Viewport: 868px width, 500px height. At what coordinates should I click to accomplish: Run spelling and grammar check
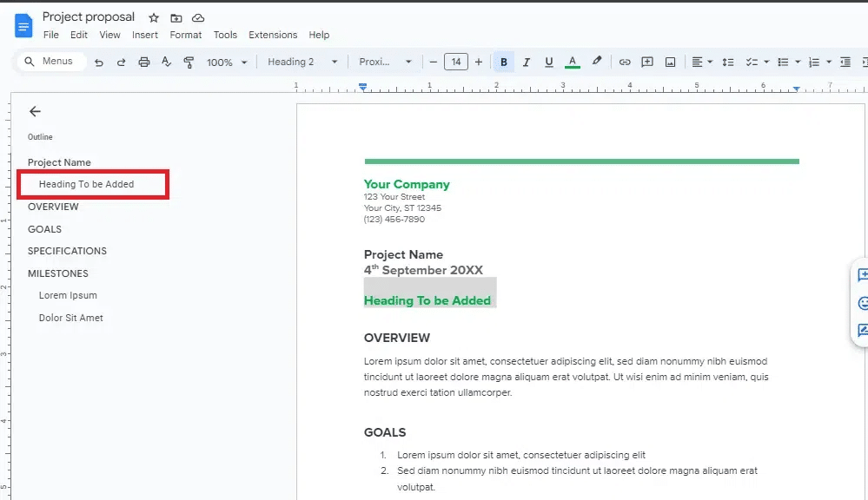pyautogui.click(x=166, y=62)
